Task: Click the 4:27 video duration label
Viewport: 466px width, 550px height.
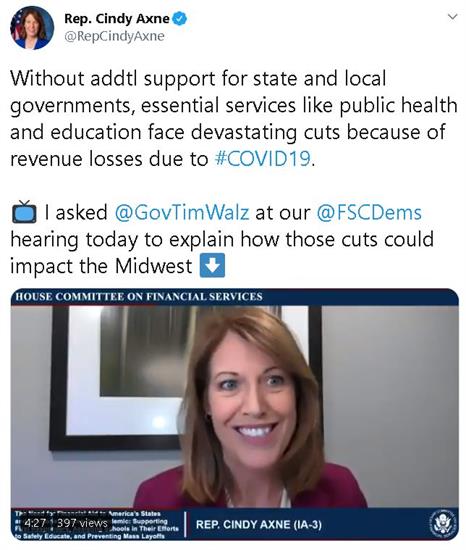Action: pos(35,523)
